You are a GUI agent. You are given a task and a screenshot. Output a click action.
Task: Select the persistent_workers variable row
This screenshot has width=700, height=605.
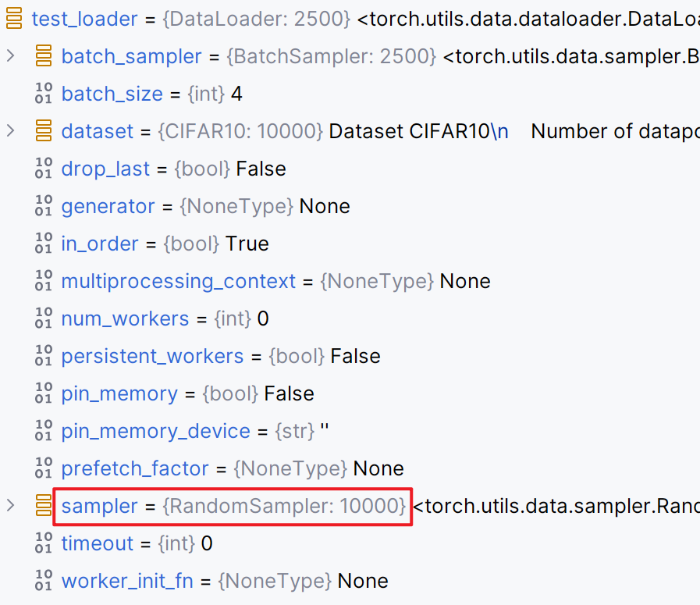tap(350, 356)
